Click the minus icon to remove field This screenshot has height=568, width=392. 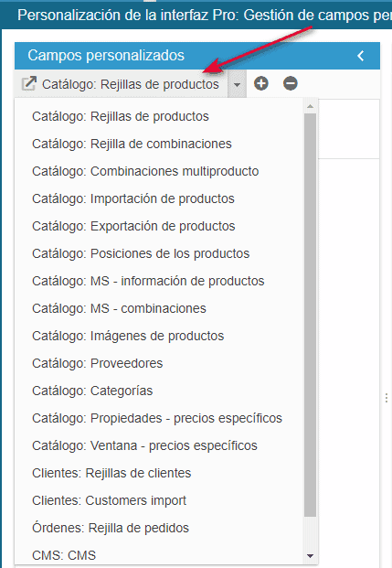(x=291, y=83)
